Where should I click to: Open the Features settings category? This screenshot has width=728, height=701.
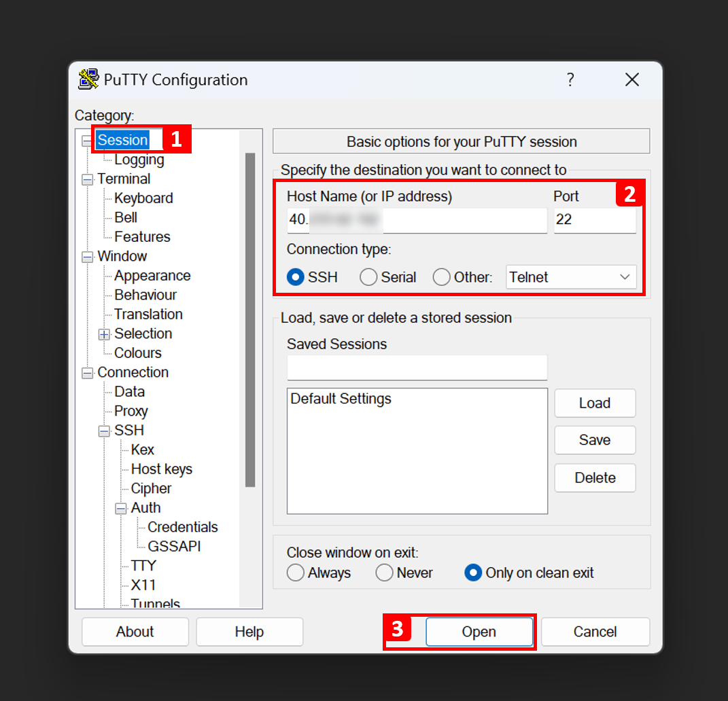[142, 236]
